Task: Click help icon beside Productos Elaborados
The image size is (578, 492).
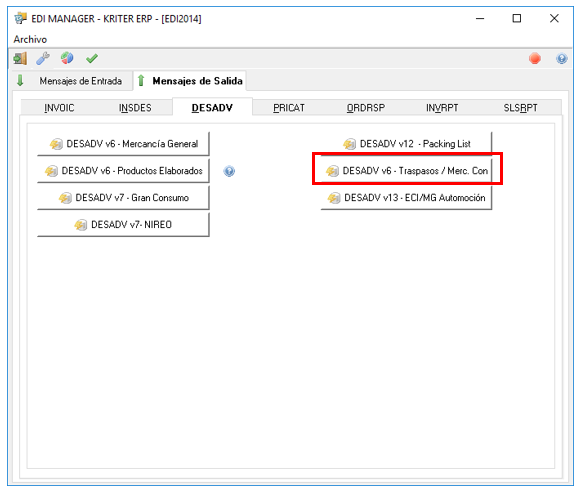Action: [229, 171]
